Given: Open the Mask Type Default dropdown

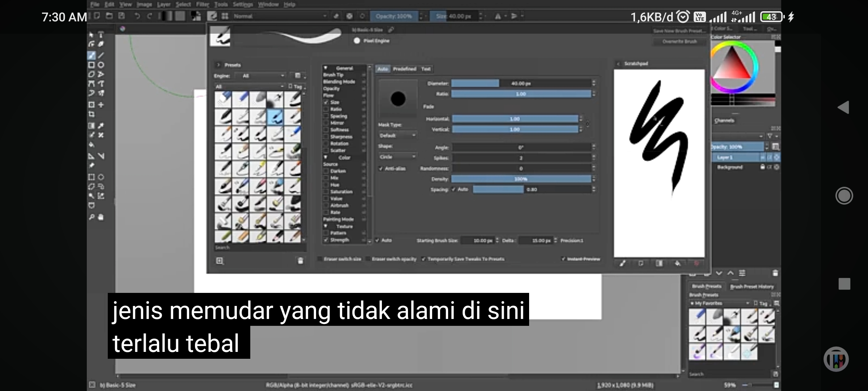Looking at the screenshot, I should click(397, 135).
